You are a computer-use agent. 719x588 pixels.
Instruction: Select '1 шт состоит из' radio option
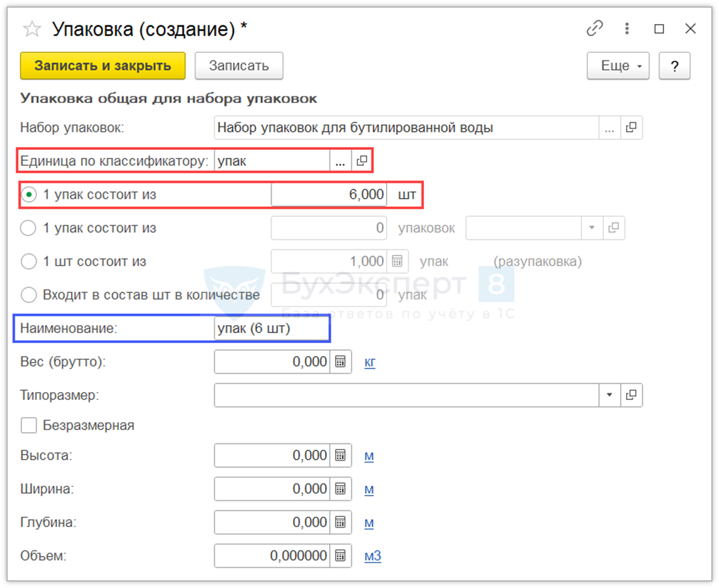[x=28, y=262]
